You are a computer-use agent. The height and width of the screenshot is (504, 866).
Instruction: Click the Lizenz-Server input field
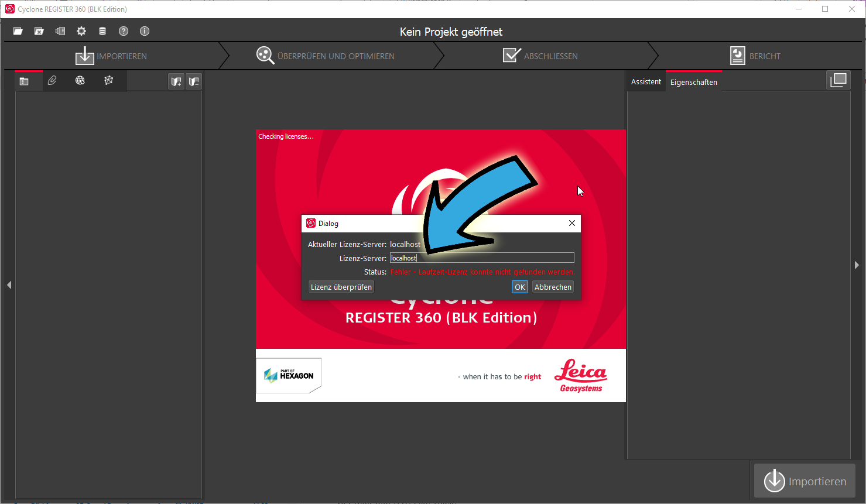pos(482,258)
